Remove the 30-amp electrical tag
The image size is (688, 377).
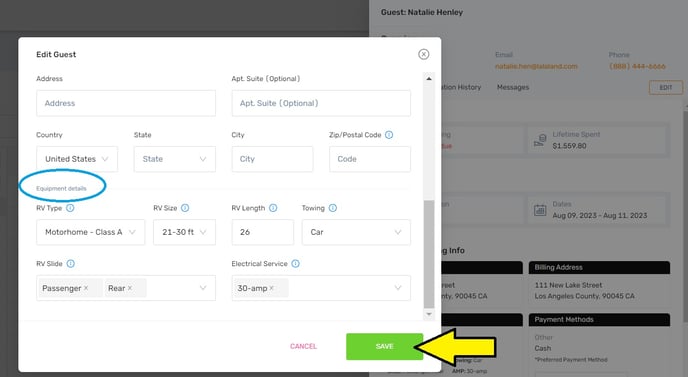[272, 288]
